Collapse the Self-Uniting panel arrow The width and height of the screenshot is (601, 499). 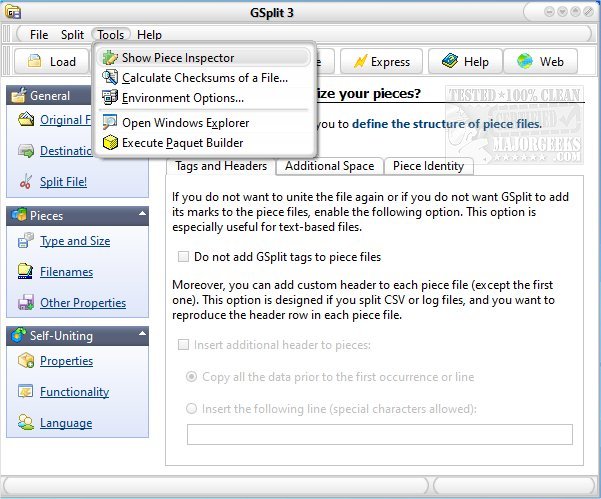tap(142, 333)
